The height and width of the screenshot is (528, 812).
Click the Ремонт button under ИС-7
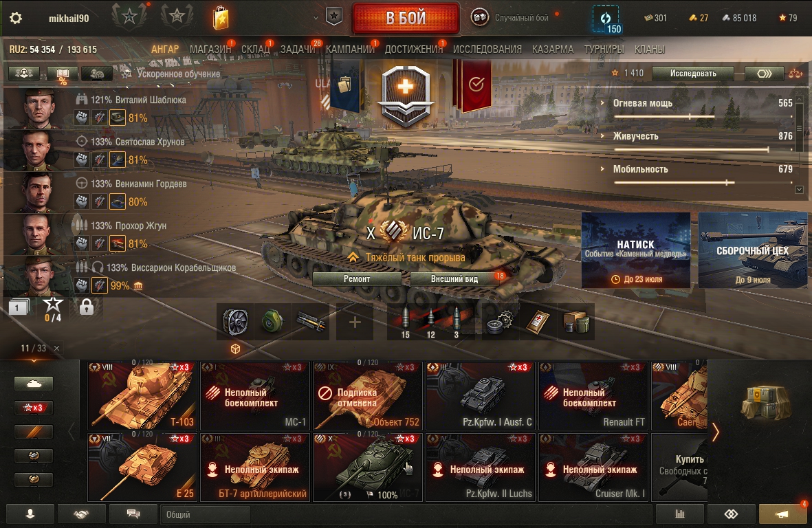(x=357, y=279)
